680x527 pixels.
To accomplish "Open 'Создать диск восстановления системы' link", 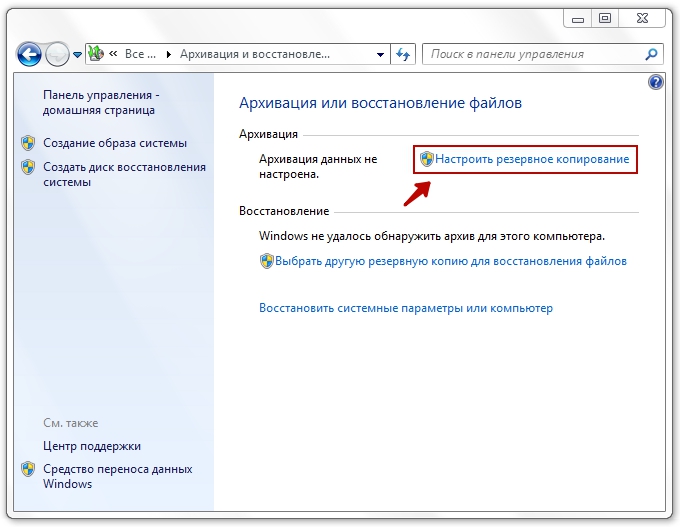I will click(x=124, y=174).
